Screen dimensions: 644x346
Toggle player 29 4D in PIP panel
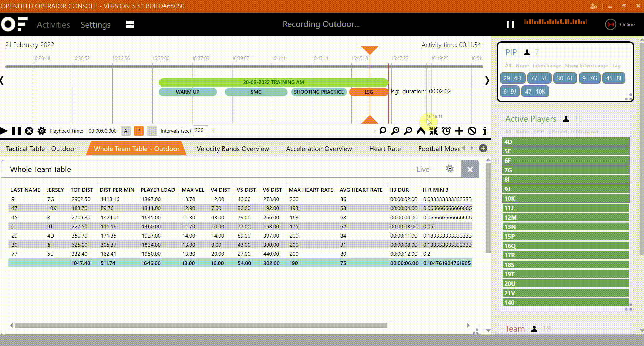(512, 78)
